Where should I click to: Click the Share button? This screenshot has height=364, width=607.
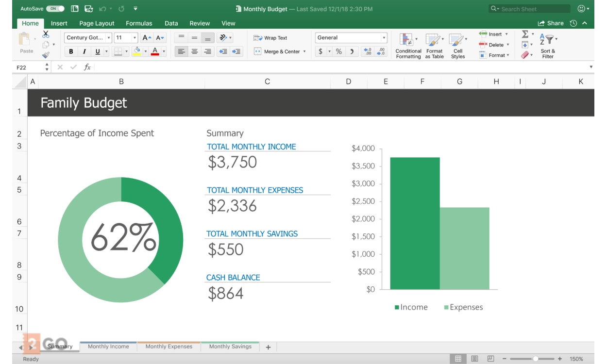tap(551, 23)
